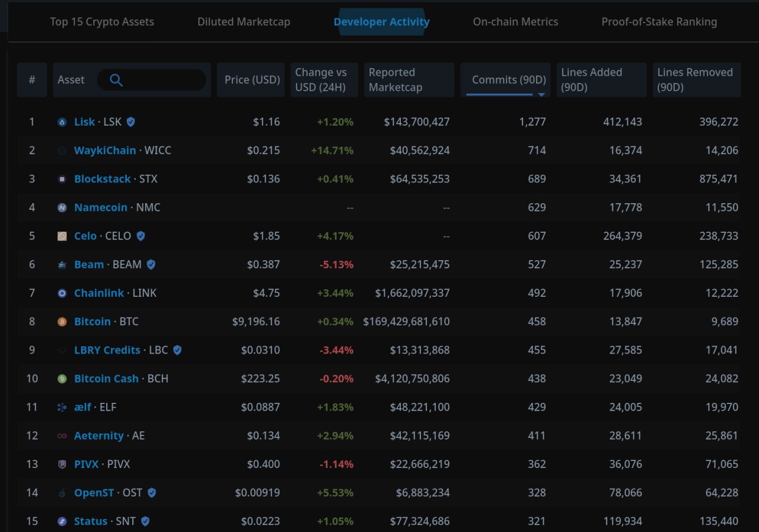This screenshot has height=532, width=759.
Task: Open the OpenST asset link
Action: point(94,492)
